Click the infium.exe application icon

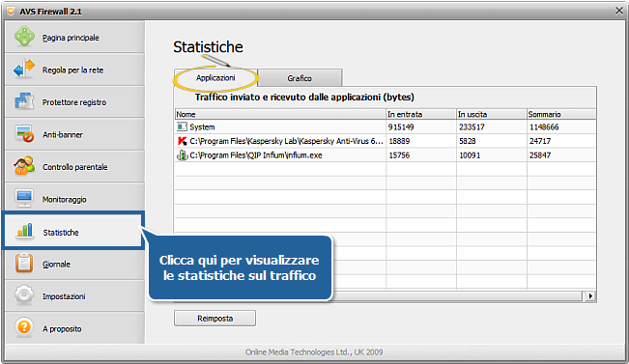(182, 155)
